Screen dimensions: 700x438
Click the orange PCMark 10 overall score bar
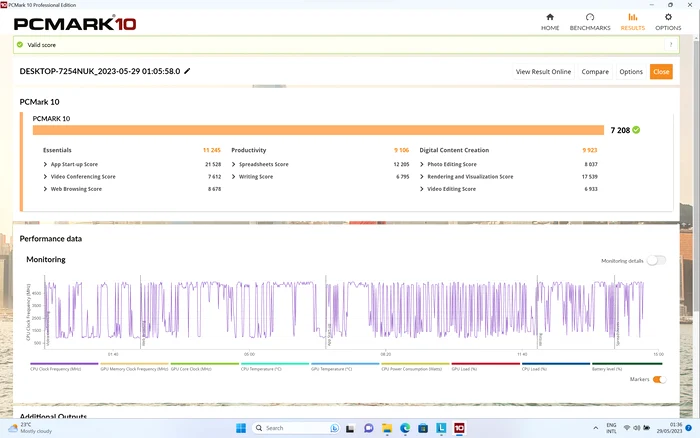[318, 130]
